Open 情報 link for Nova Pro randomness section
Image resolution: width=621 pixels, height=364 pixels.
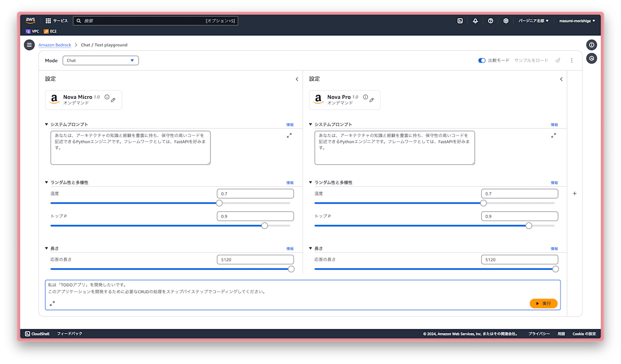[554, 183]
